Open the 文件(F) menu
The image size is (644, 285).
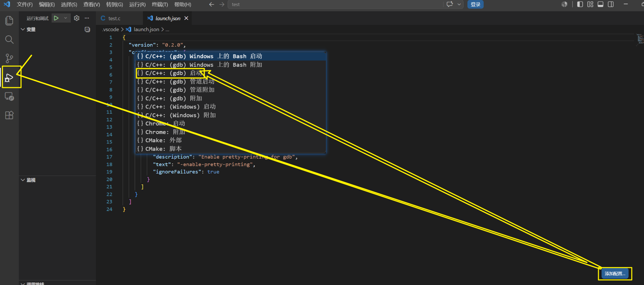(25, 4)
